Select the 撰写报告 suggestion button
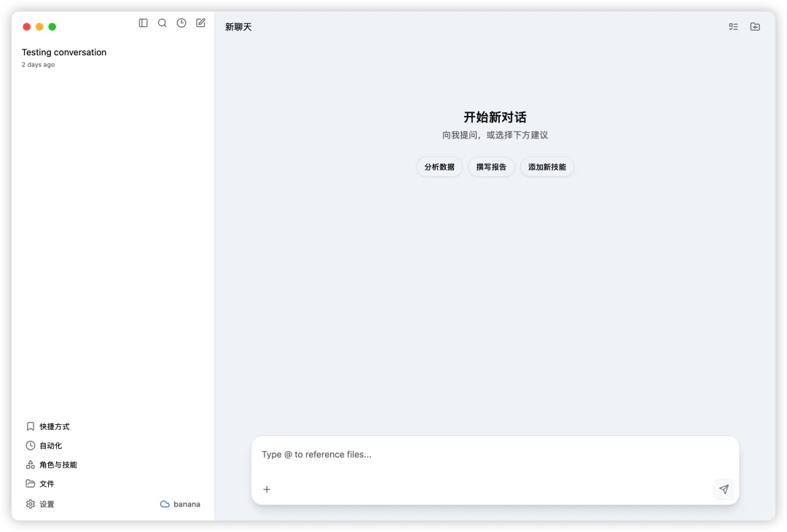This screenshot has width=787, height=532. pyautogui.click(x=491, y=167)
